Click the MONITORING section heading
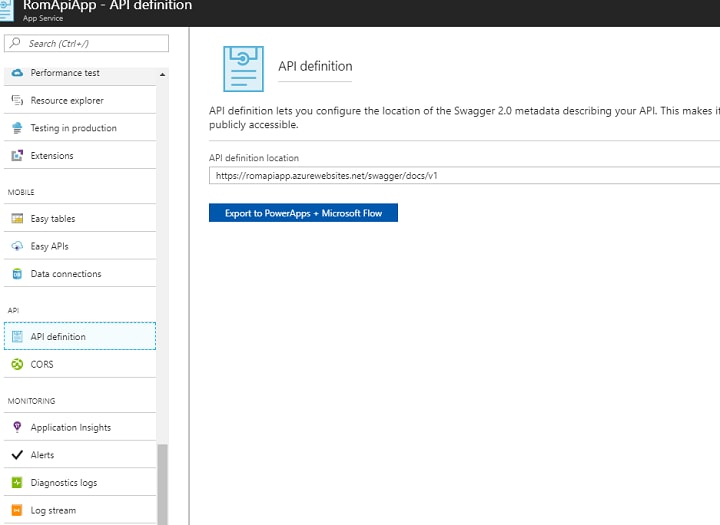Viewport: 720px width, 525px height. point(31,401)
